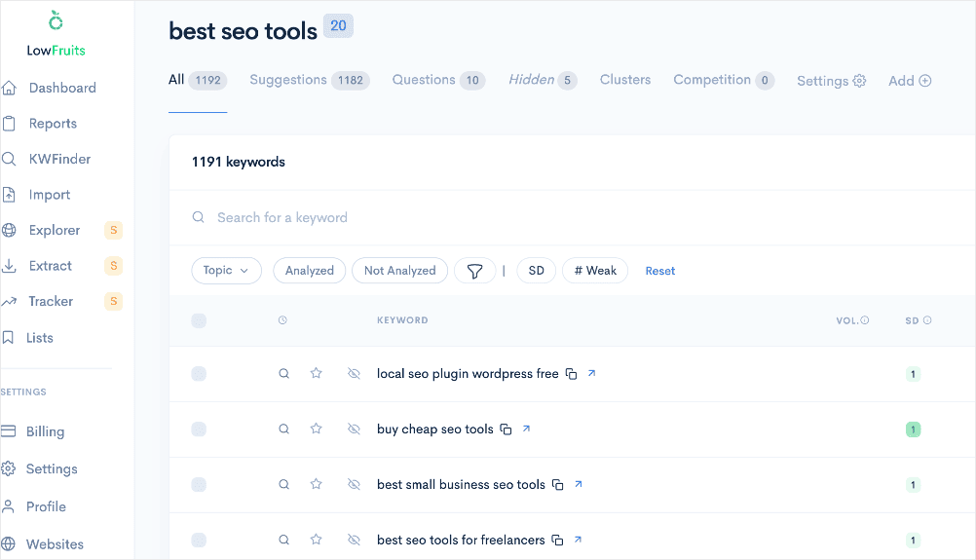The image size is (976, 560).
Task: Switch to the Competition tab
Action: pyautogui.click(x=724, y=80)
